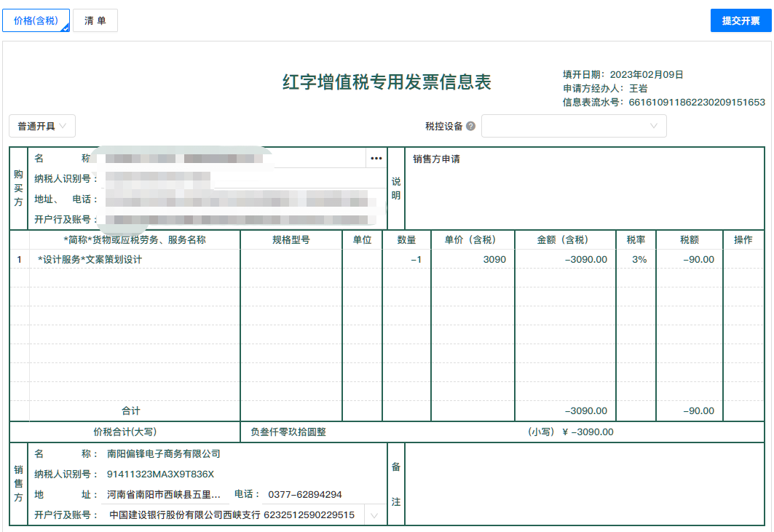Click the 销售方申请 explanation area
This screenshot has width=774, height=532.
tap(585, 188)
